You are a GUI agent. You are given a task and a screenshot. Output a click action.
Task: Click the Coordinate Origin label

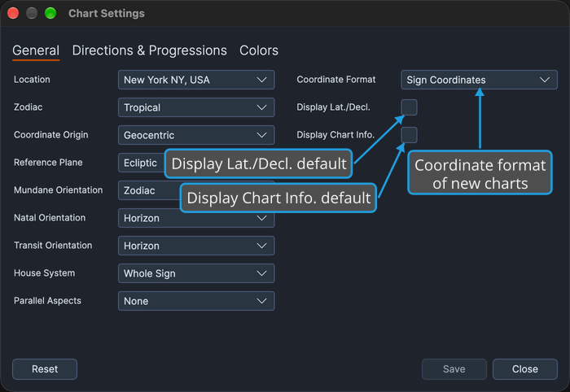pyautogui.click(x=50, y=135)
